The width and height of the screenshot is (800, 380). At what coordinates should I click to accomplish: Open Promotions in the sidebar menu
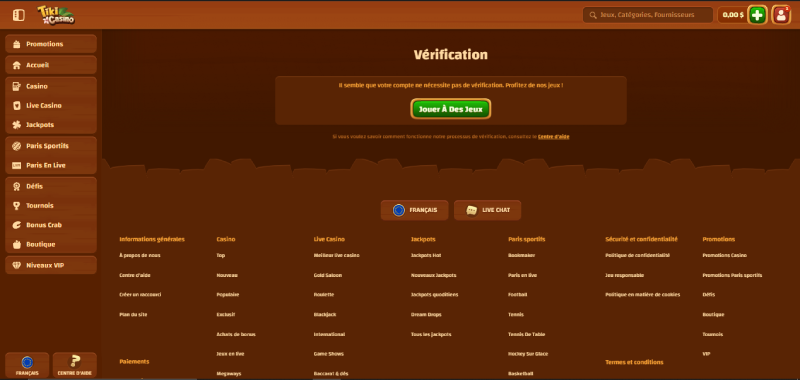click(x=51, y=44)
